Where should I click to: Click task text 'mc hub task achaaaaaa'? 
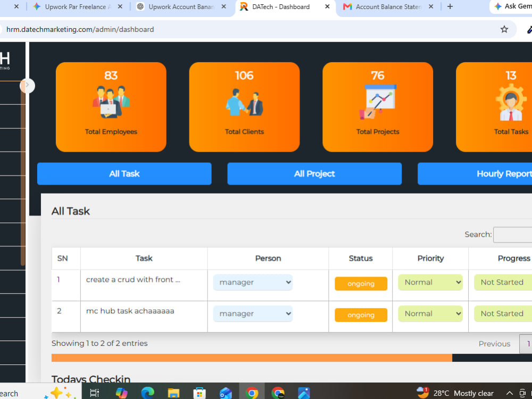tap(130, 311)
